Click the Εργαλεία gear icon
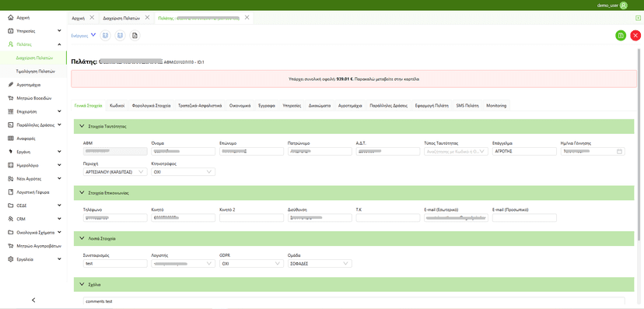644x309 pixels. pyautogui.click(x=11, y=259)
